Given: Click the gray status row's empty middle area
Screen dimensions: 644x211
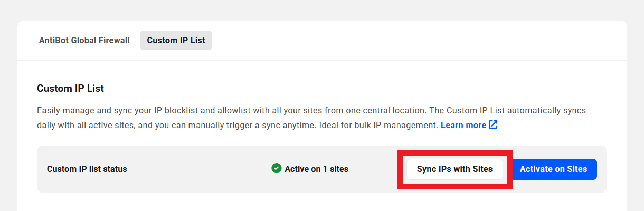Looking at the screenshot, I should click(201, 169).
